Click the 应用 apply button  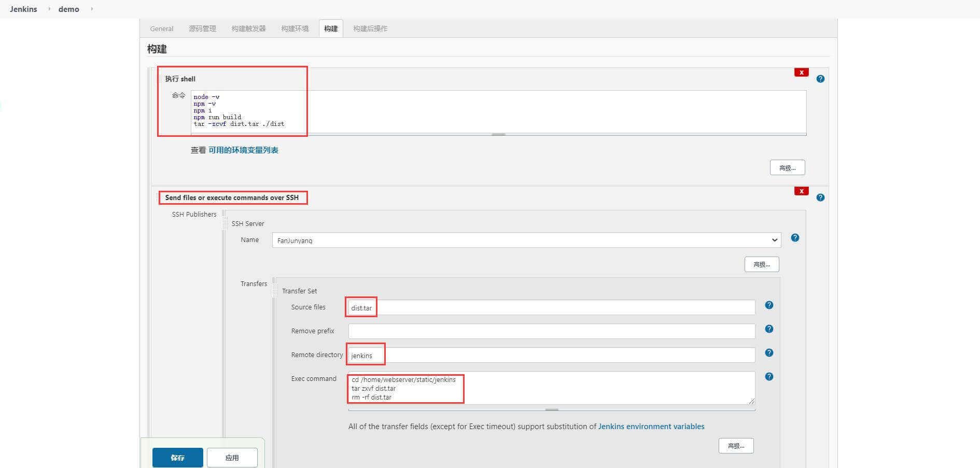click(x=232, y=458)
